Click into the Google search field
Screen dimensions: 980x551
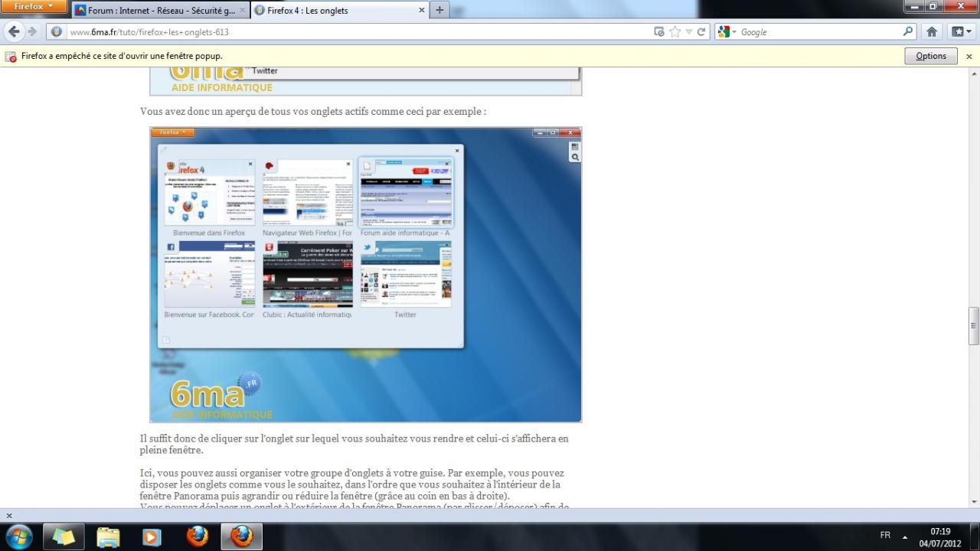click(x=819, y=32)
